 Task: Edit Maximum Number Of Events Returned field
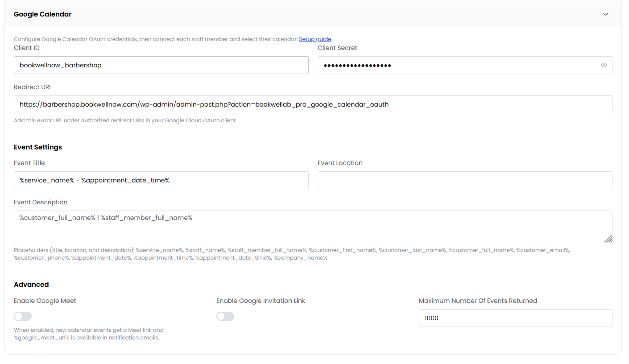pyautogui.click(x=516, y=318)
